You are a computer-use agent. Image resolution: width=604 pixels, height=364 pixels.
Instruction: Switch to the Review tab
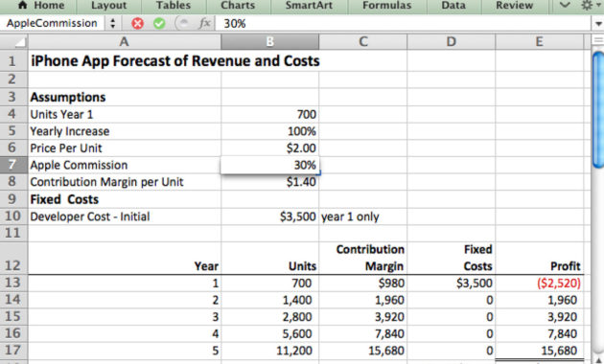(x=514, y=6)
